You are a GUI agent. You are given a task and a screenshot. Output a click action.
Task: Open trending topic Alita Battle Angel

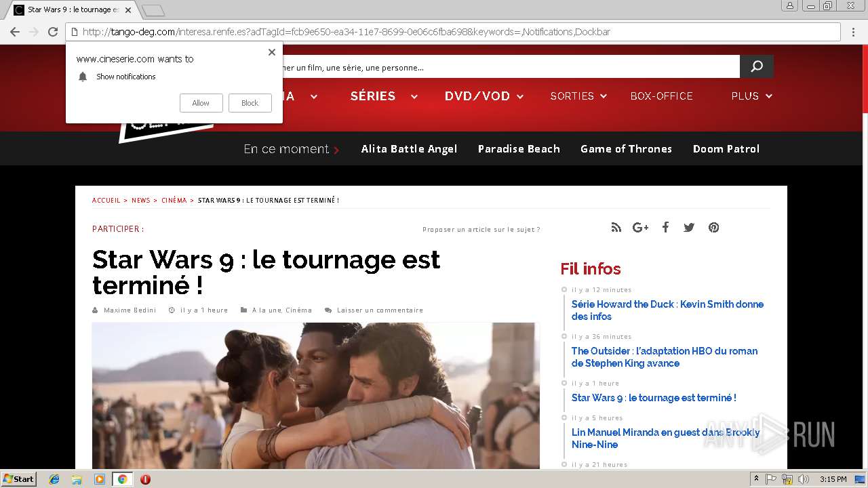click(409, 149)
